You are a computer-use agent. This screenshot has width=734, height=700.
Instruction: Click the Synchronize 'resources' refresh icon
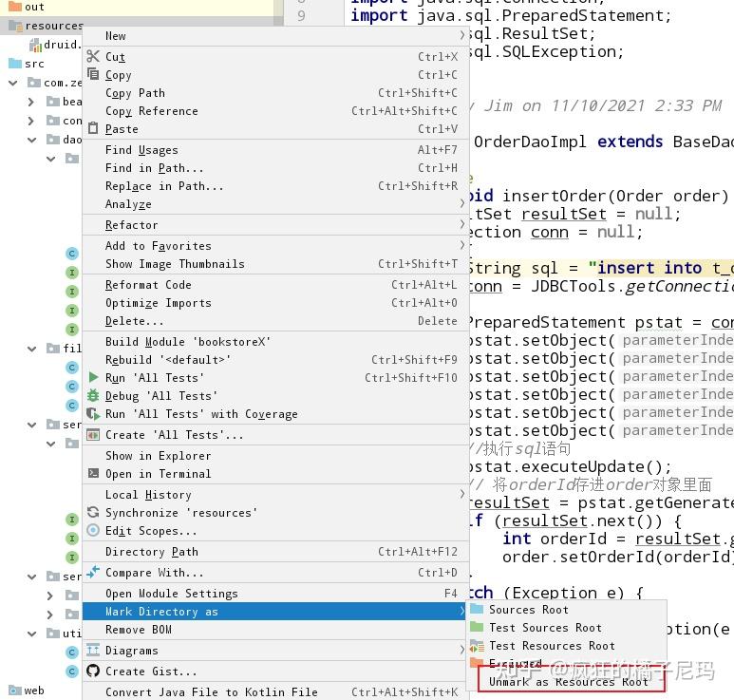click(x=93, y=512)
